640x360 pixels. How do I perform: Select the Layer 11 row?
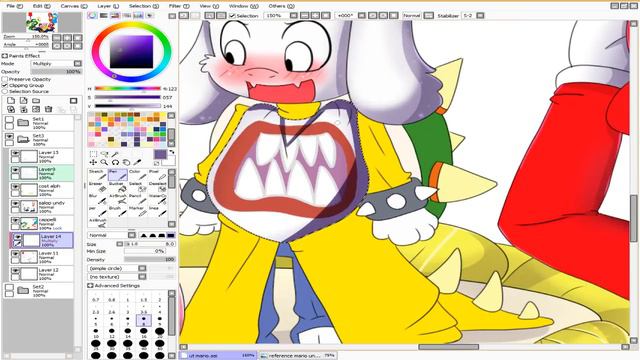pos(41,257)
